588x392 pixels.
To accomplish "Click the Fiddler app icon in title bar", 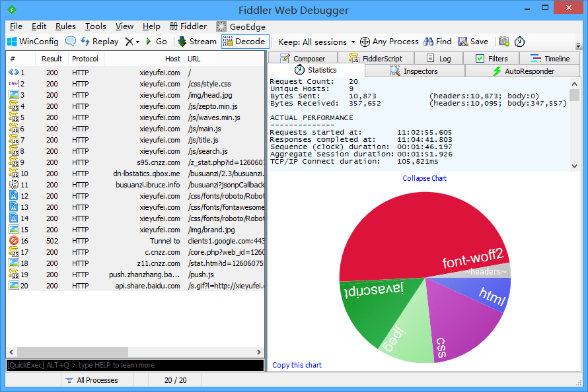I will coord(12,10).
